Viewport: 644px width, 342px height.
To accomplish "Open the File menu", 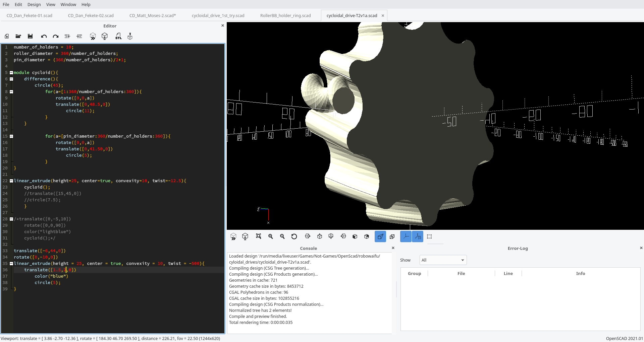I will point(6,4).
